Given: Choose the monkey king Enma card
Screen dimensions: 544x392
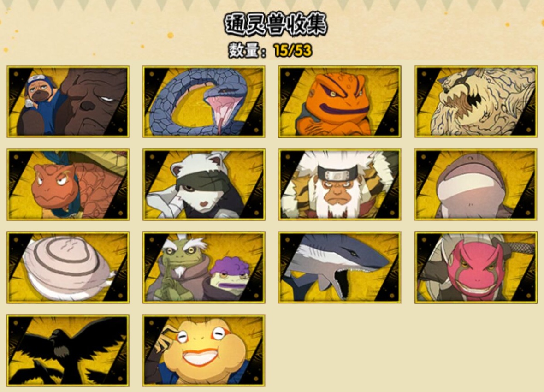Looking at the screenshot, I should click(x=340, y=185).
